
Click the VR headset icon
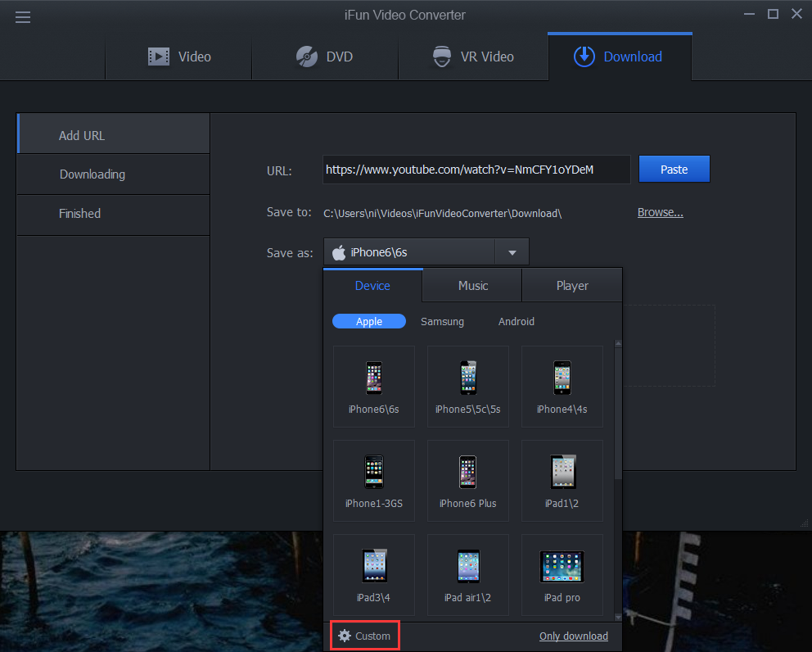(442, 57)
